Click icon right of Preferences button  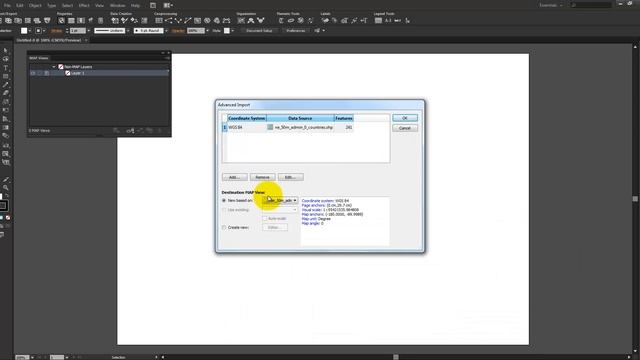tap(318, 31)
